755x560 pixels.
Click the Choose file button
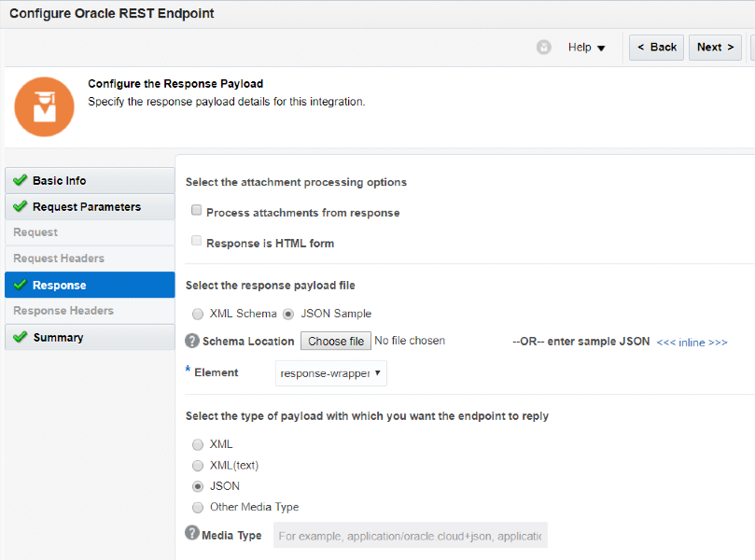[x=336, y=342]
